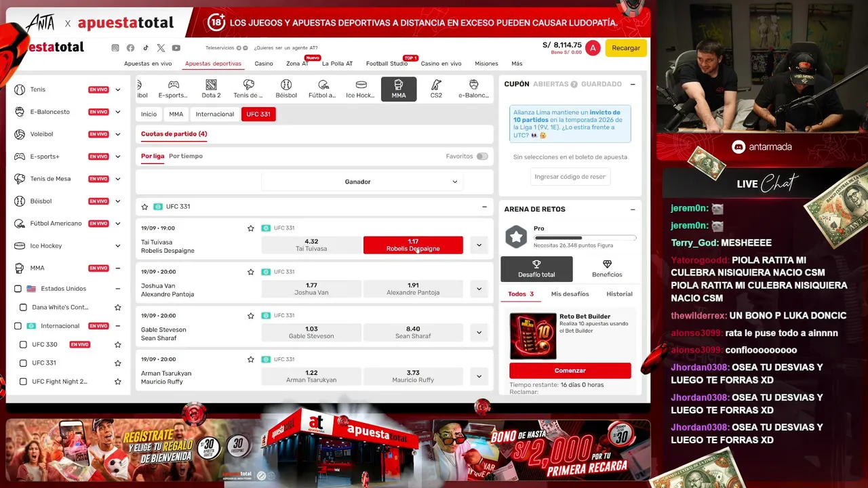Switch to the Mis desafíos tab
This screenshot has height=488, width=868.
click(x=570, y=294)
